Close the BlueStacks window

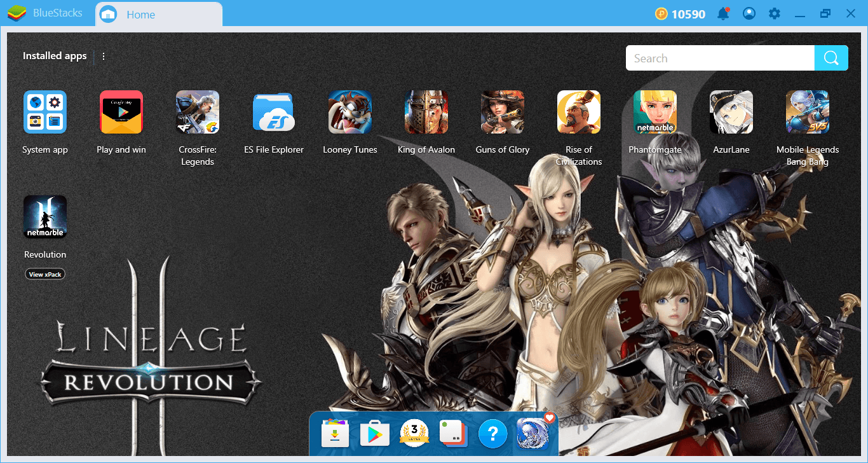click(x=850, y=13)
